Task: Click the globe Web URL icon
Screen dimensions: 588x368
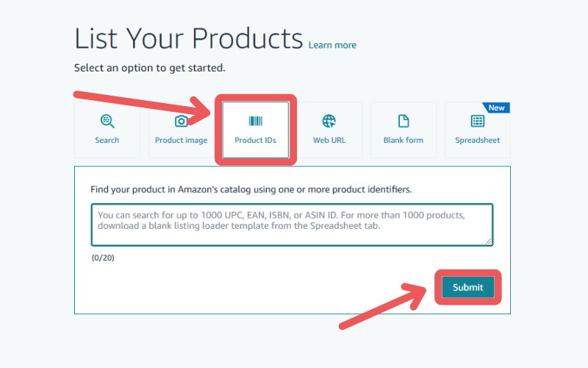Action: pos(329,121)
